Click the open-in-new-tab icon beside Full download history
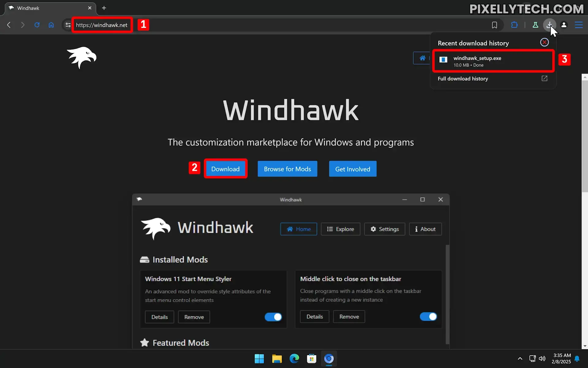 point(544,79)
